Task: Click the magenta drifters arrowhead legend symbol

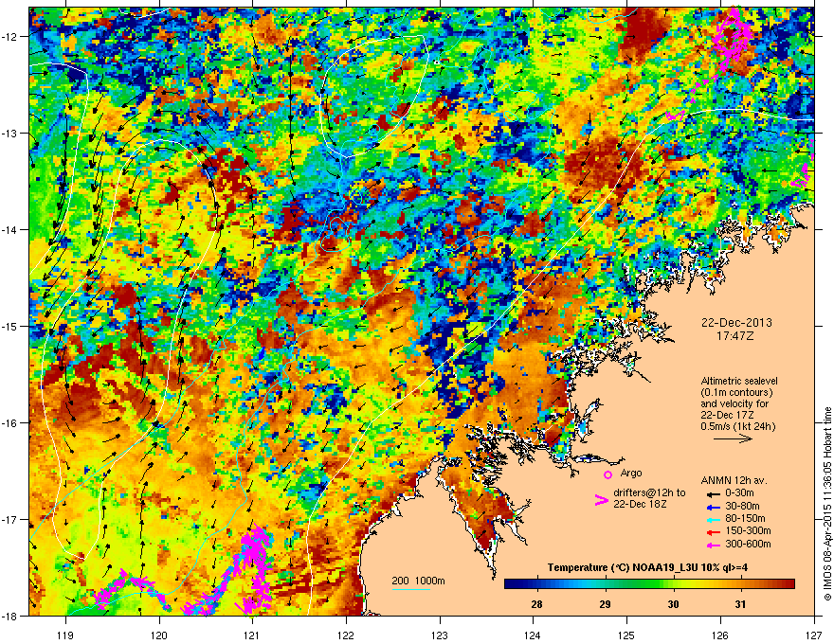Action: point(601,500)
